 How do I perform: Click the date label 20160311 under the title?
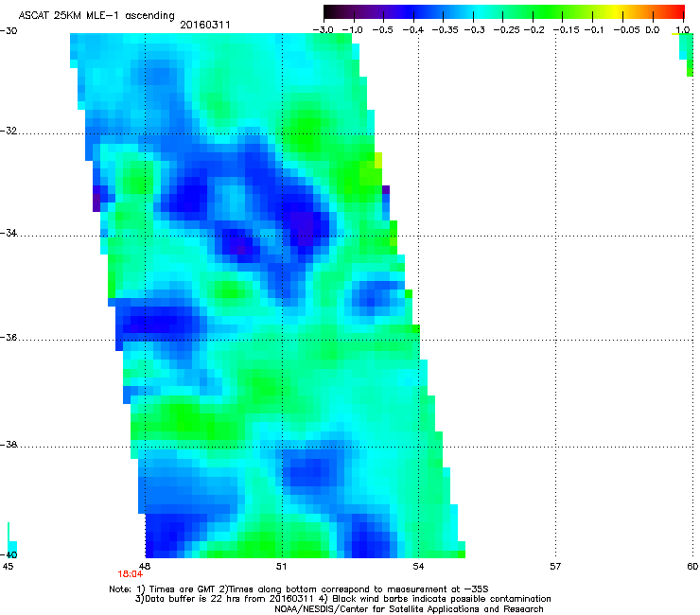tap(205, 25)
